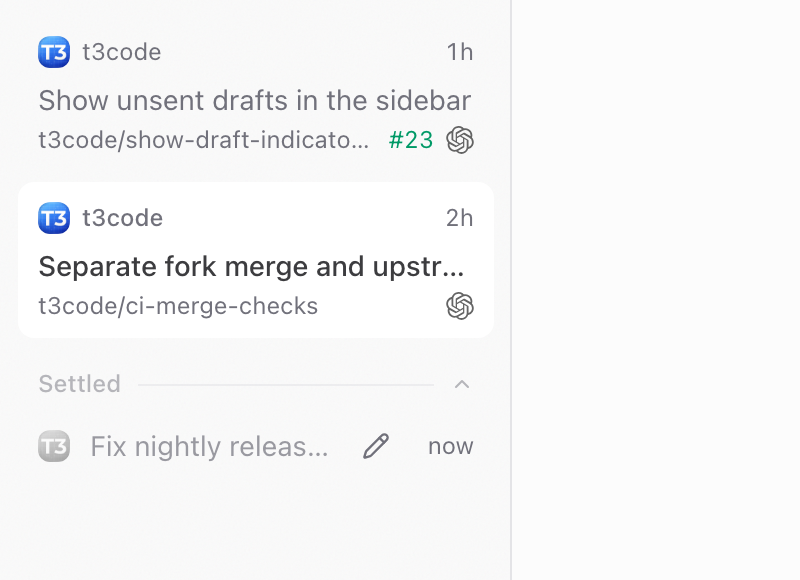Click the 1h timestamp
The width and height of the screenshot is (800, 580).
pos(460,52)
